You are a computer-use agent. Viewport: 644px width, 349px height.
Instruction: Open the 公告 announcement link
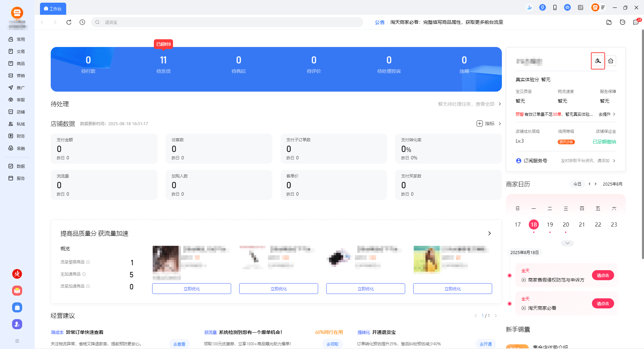(x=380, y=22)
